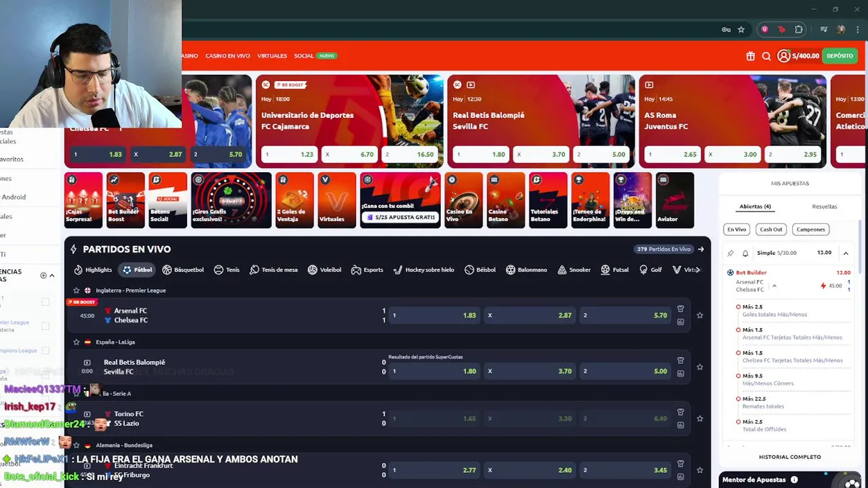Favorite the España LaLiga league star
868x488 pixels.
[x=76, y=342]
